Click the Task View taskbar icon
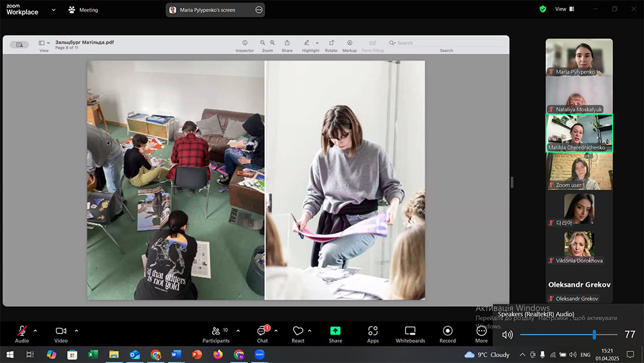This screenshot has height=363, width=644. coord(30,355)
